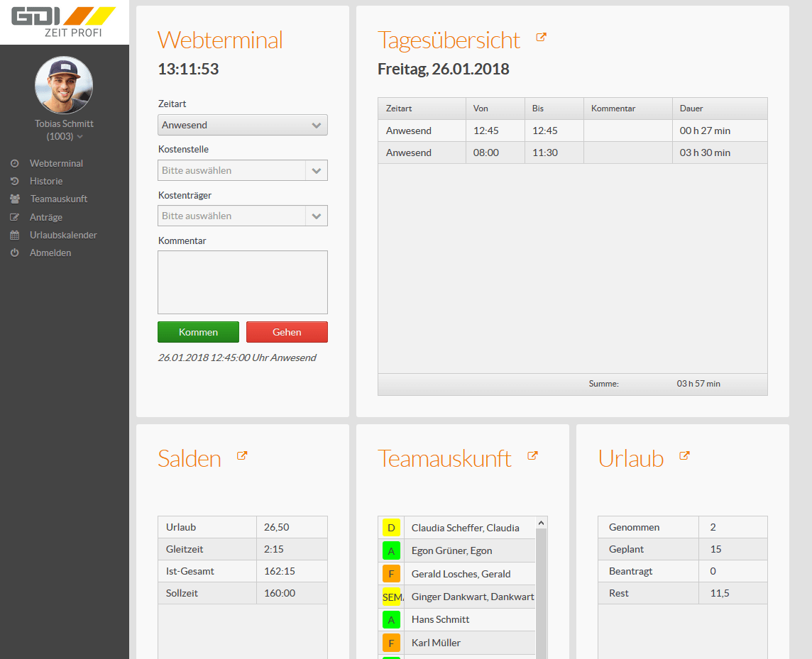Open Teamauskunft external link icon
The image size is (812, 659).
(533, 456)
